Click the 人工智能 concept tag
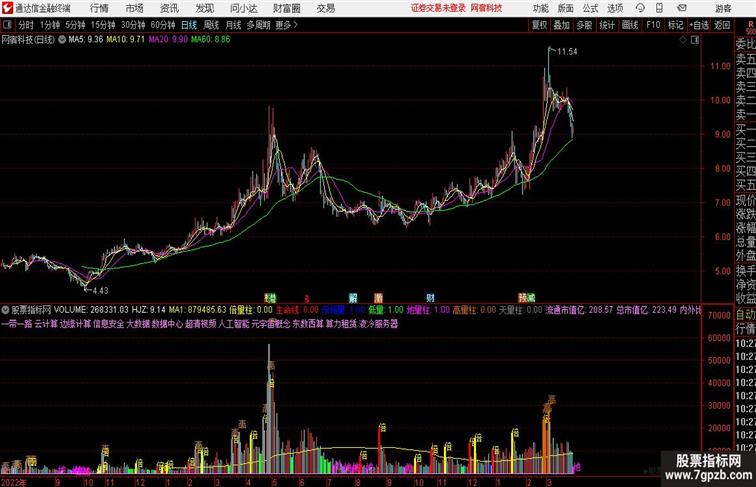This screenshot has height=487, width=756. (x=234, y=324)
